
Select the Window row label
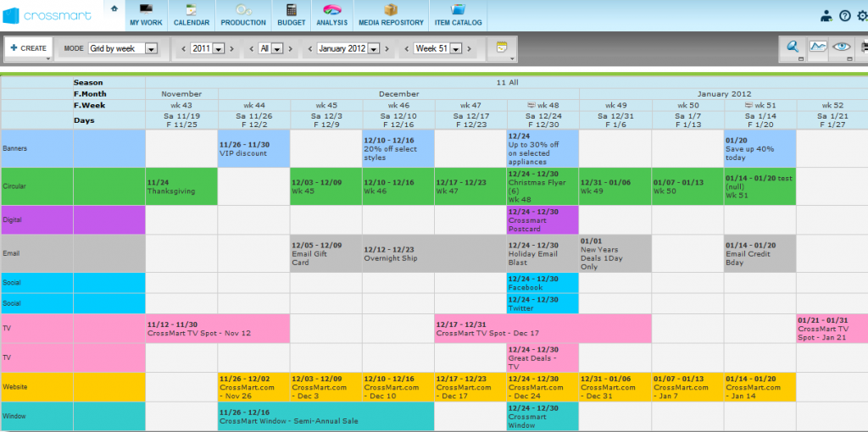(37, 416)
